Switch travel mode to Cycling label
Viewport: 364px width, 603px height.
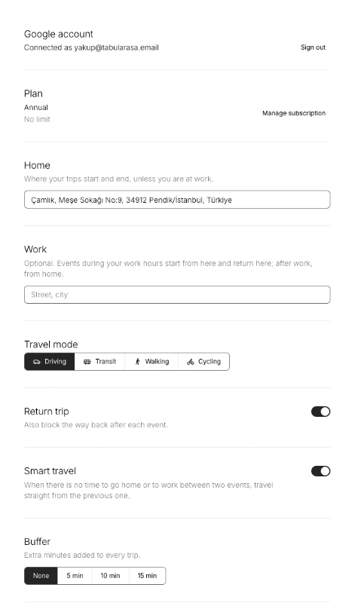tap(210, 362)
